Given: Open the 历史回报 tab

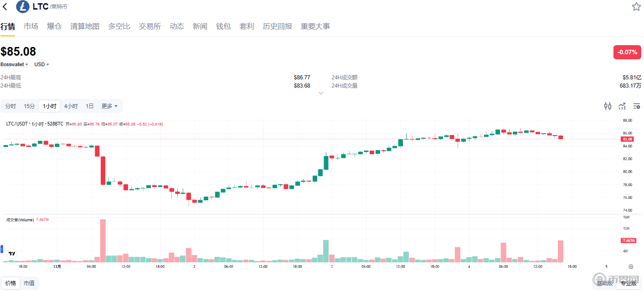Looking at the screenshot, I should click(278, 26).
